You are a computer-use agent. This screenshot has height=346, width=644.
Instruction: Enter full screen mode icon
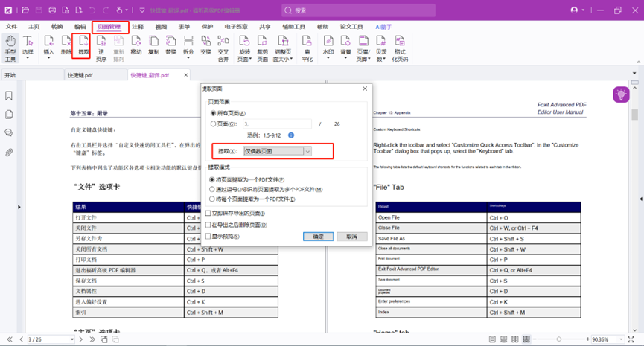tap(631, 339)
